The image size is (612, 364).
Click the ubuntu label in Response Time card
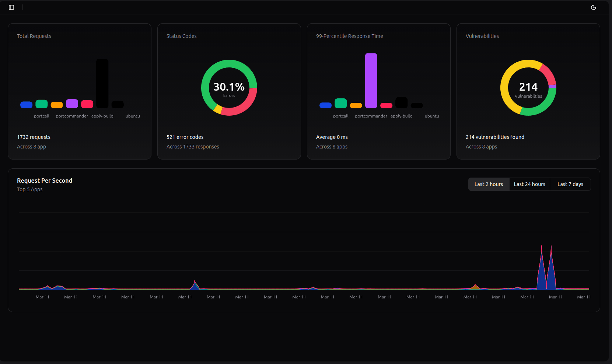(x=431, y=116)
